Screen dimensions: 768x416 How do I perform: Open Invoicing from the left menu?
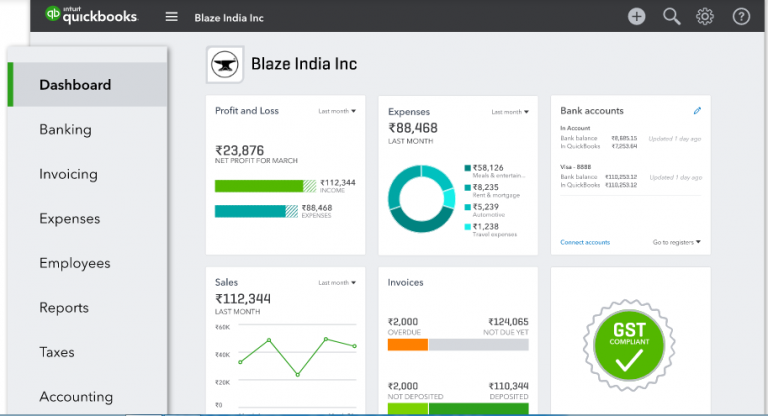pos(68,174)
